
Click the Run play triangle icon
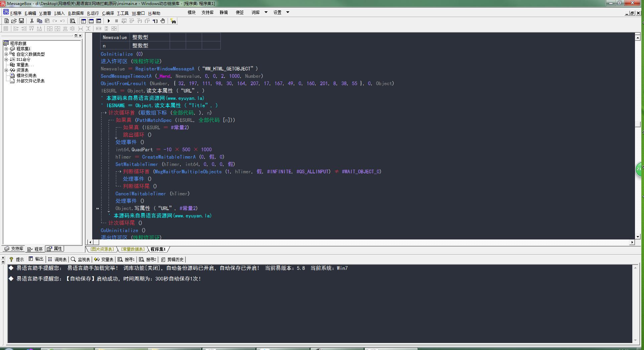tap(109, 21)
